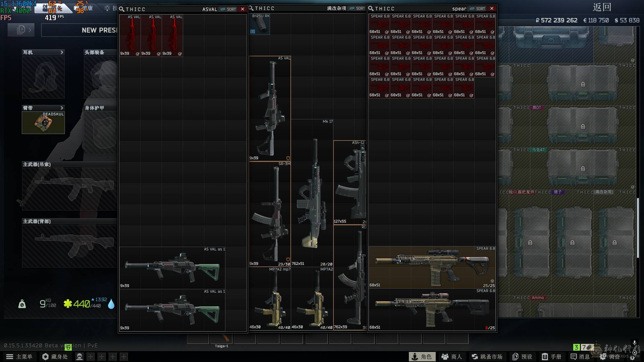Viewport: 644px width, 362px height.
Task: Sort the spear container contents
Action: click(477, 9)
